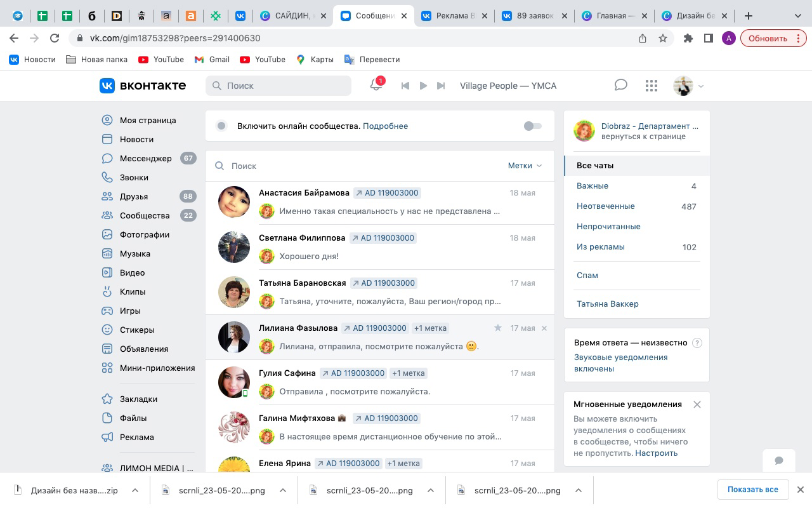Open Друзья in sidebar
Screen dimensions: 812x508
click(134, 196)
